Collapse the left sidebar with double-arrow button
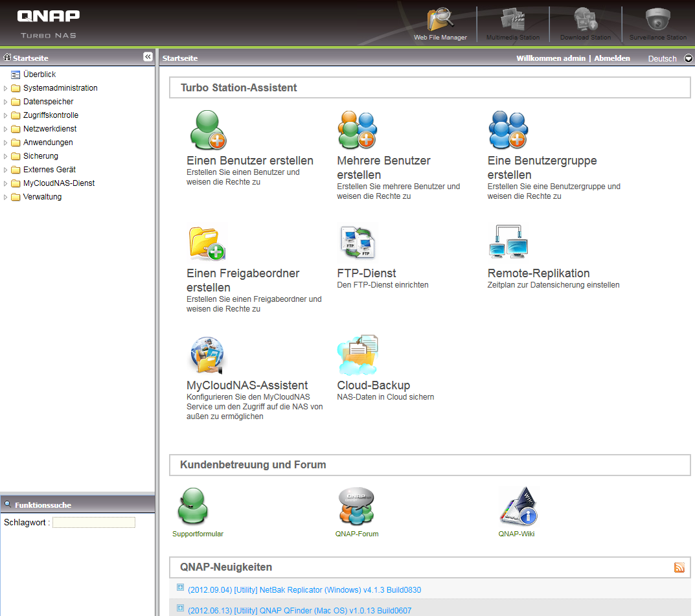This screenshot has width=695, height=616. 148,57
